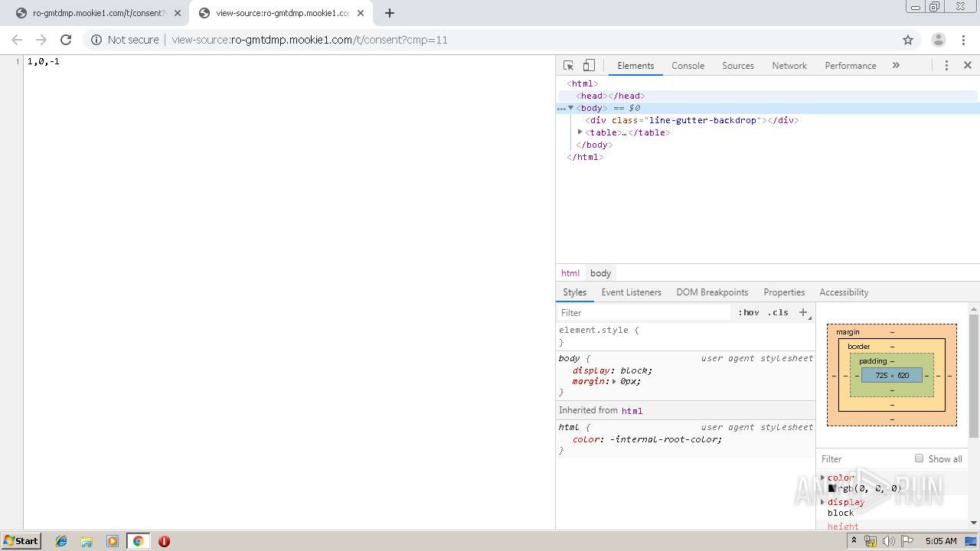Expand the computed color property
Viewport: 980px width, 551px height.
823,478
